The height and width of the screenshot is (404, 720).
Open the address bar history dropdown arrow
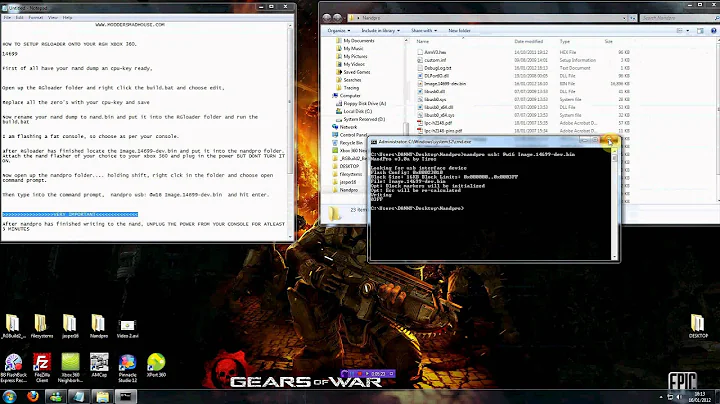(x=624, y=18)
